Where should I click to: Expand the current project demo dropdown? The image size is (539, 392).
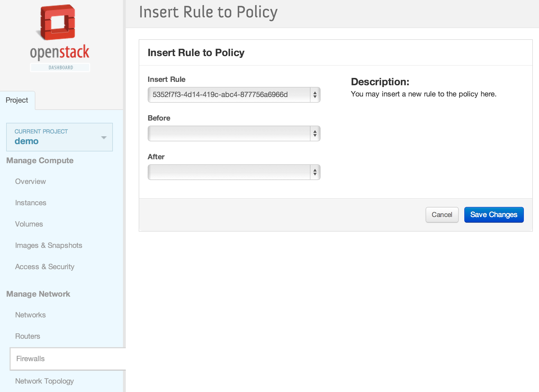[104, 137]
